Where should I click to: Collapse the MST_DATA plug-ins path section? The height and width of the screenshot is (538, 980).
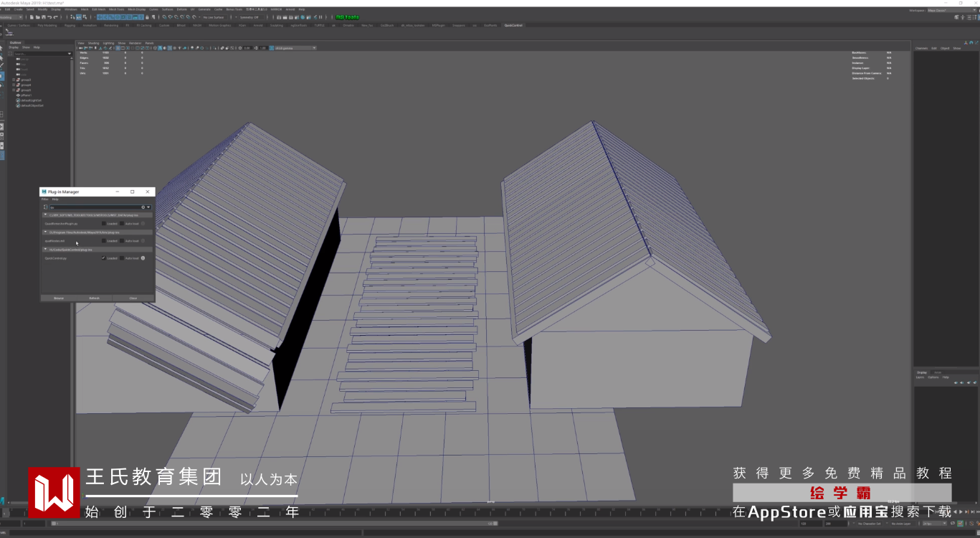tap(46, 215)
